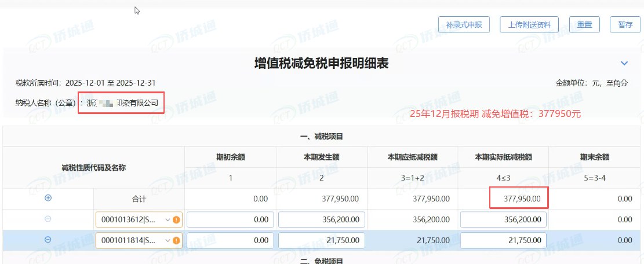Collapse the form with the header chevron

point(624,63)
